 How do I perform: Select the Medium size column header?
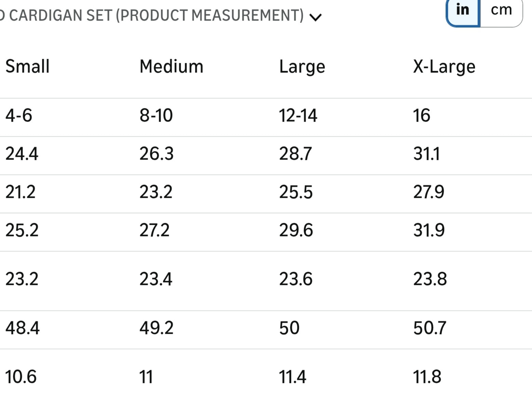click(171, 66)
